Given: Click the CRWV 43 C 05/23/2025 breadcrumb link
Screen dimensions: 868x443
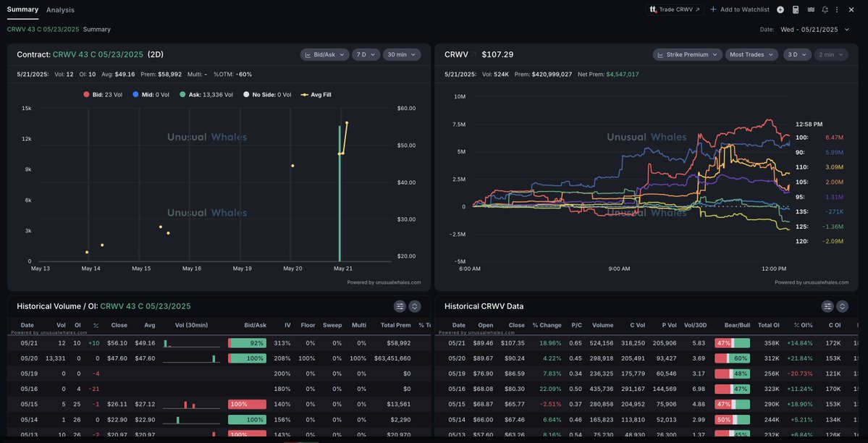Looking at the screenshot, I should pyautogui.click(x=43, y=30).
